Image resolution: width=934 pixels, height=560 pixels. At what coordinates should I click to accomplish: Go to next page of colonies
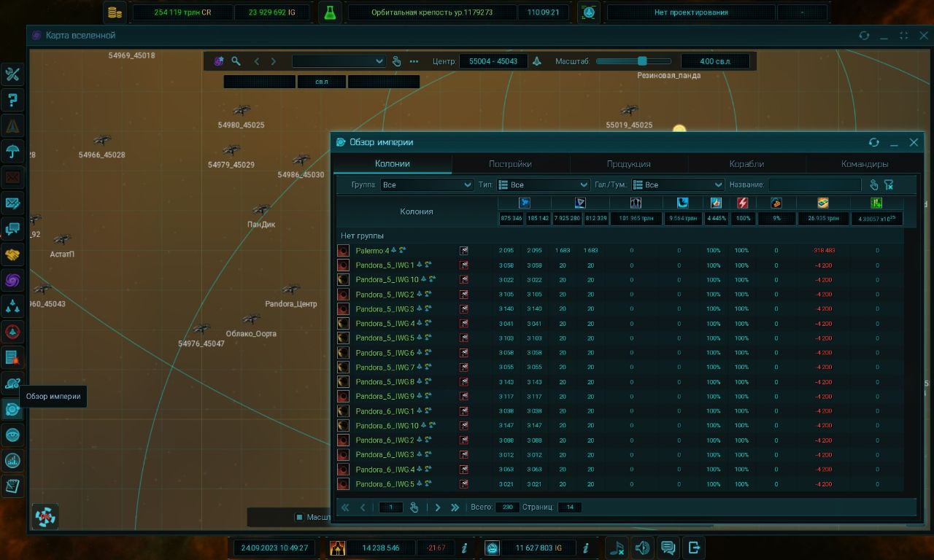(x=438, y=507)
